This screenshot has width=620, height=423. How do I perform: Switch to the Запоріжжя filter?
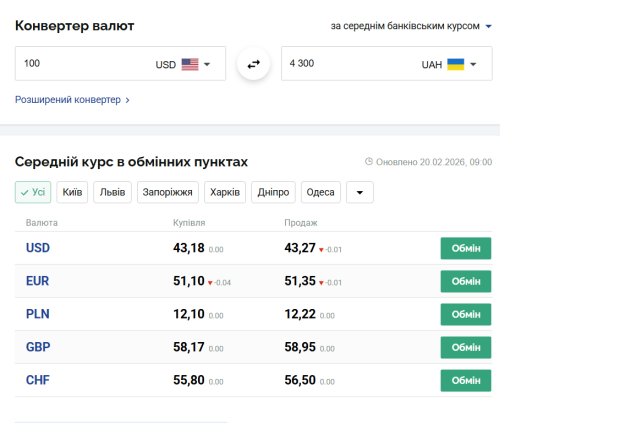pyautogui.click(x=167, y=192)
